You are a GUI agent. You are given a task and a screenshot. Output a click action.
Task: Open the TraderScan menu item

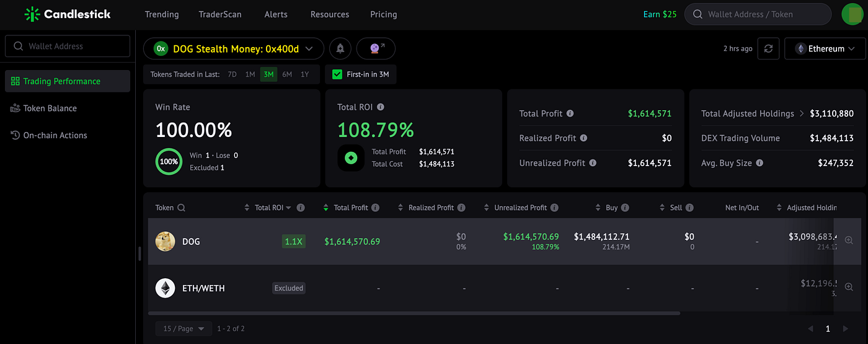click(220, 14)
